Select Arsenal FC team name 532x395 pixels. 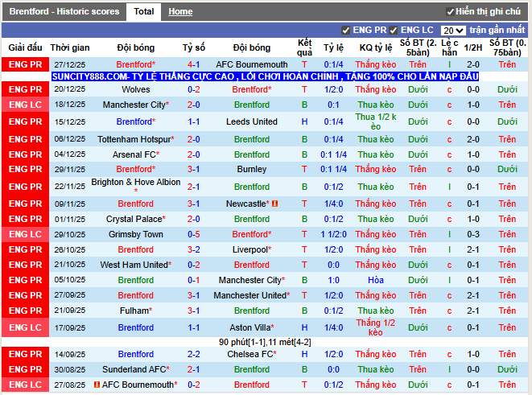[136, 154]
